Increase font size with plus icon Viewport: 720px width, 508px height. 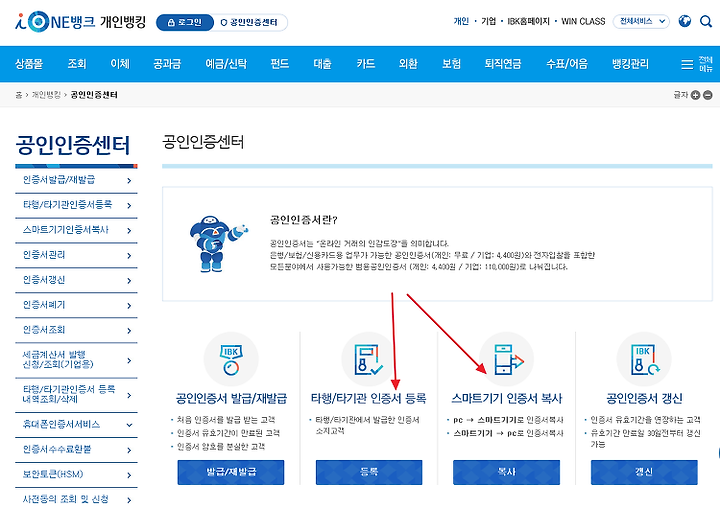(695, 95)
